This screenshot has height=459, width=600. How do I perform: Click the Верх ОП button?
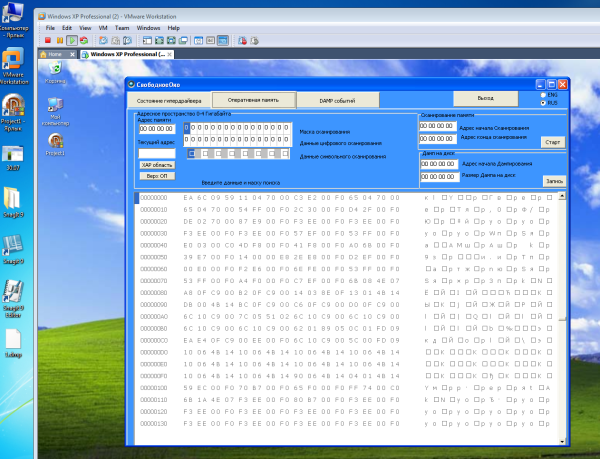coord(157,176)
